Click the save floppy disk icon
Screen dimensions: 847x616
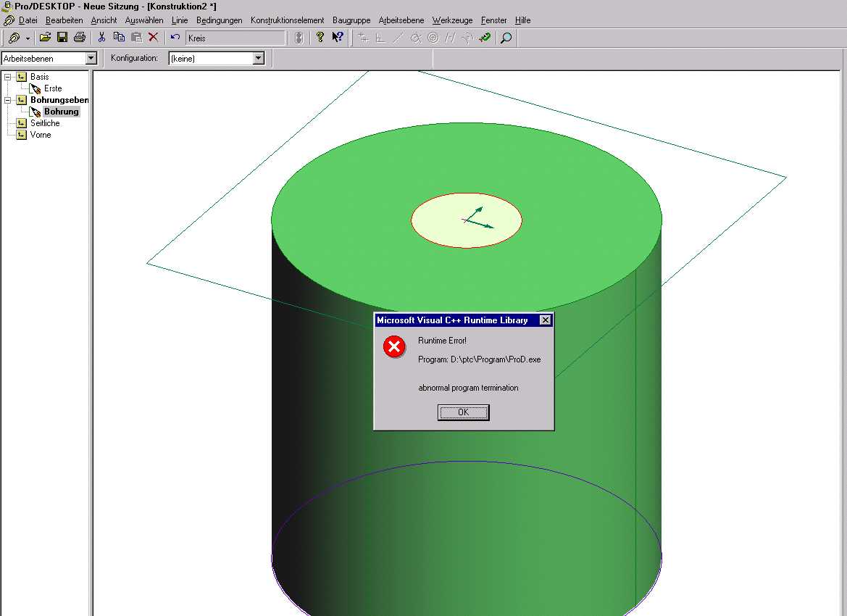[62, 37]
